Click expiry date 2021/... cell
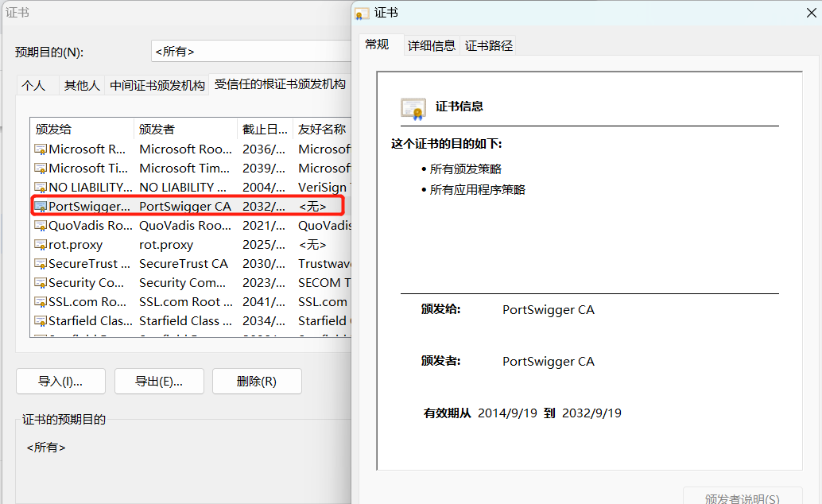Screen dimensions: 822x504 coord(264,226)
